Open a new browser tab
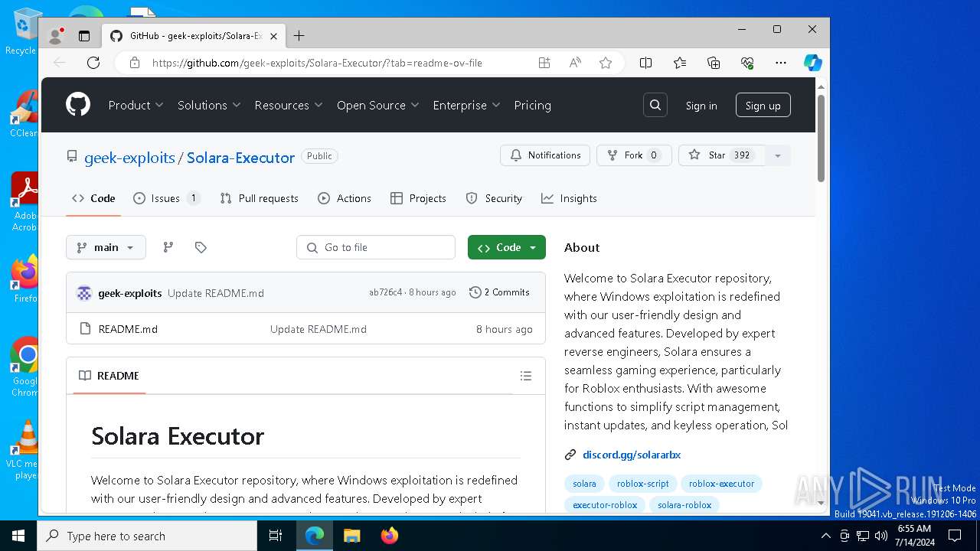The width and height of the screenshot is (980, 551). (x=299, y=35)
